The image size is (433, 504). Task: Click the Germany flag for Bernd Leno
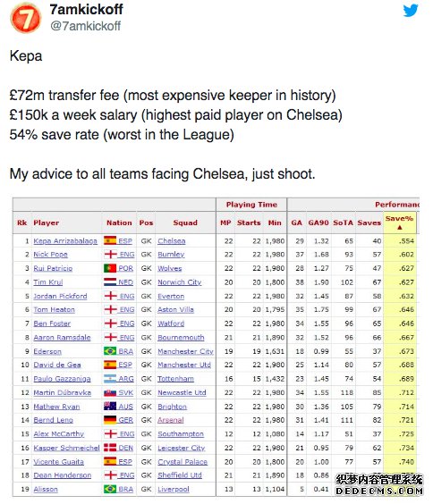pyautogui.click(x=110, y=420)
